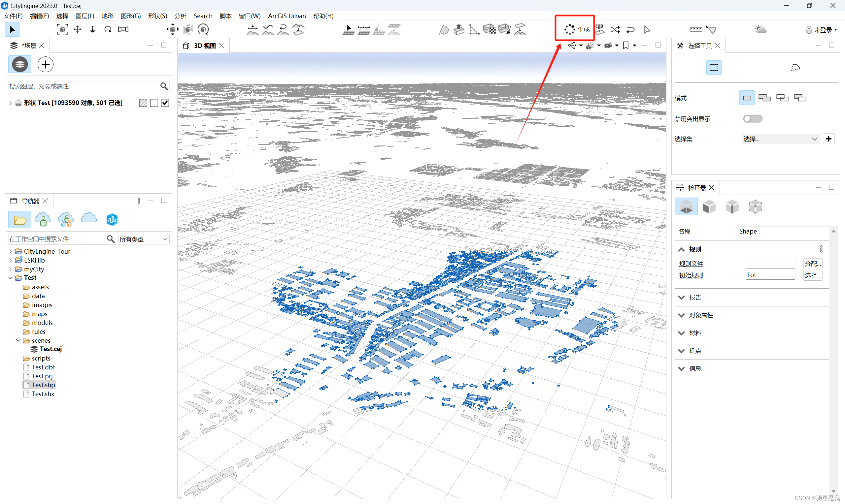
Task: Select the rectangular selection tool
Action: 714,67
